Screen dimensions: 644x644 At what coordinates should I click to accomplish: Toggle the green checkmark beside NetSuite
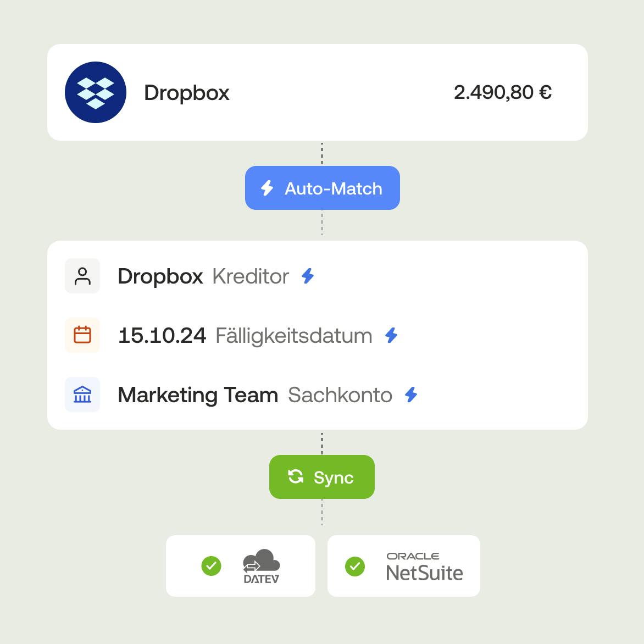[355, 566]
